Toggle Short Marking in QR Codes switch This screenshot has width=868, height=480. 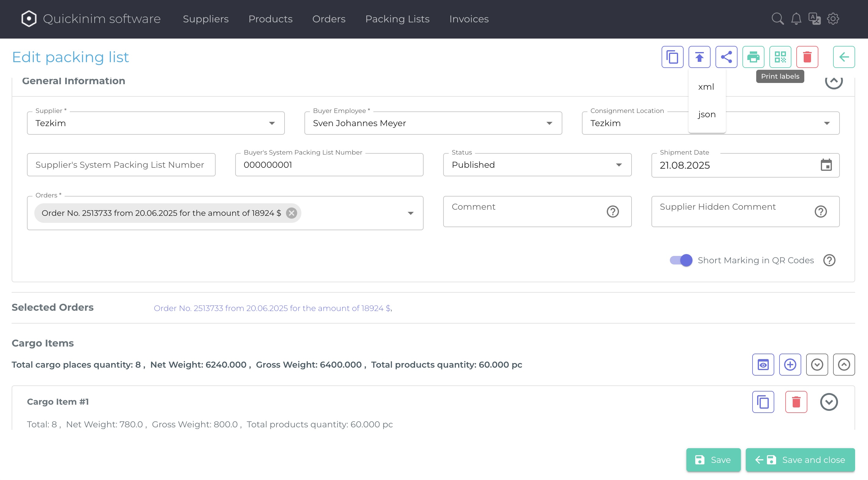pyautogui.click(x=681, y=260)
